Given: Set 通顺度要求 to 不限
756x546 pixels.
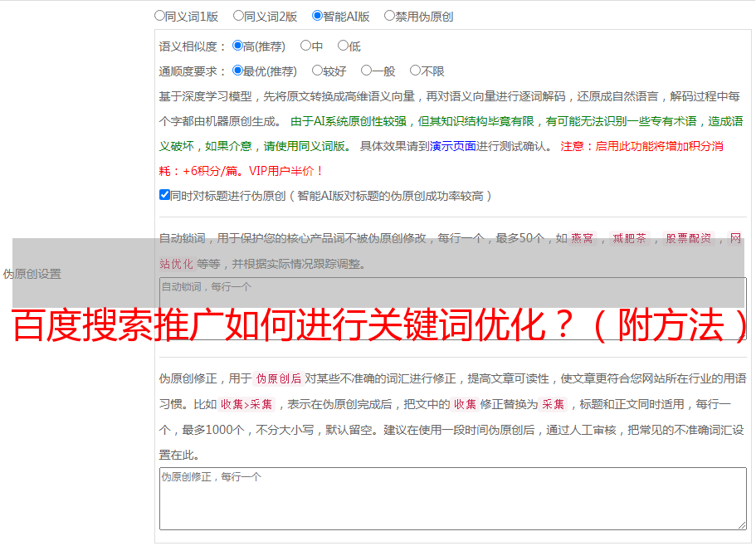Looking at the screenshot, I should (x=415, y=71).
